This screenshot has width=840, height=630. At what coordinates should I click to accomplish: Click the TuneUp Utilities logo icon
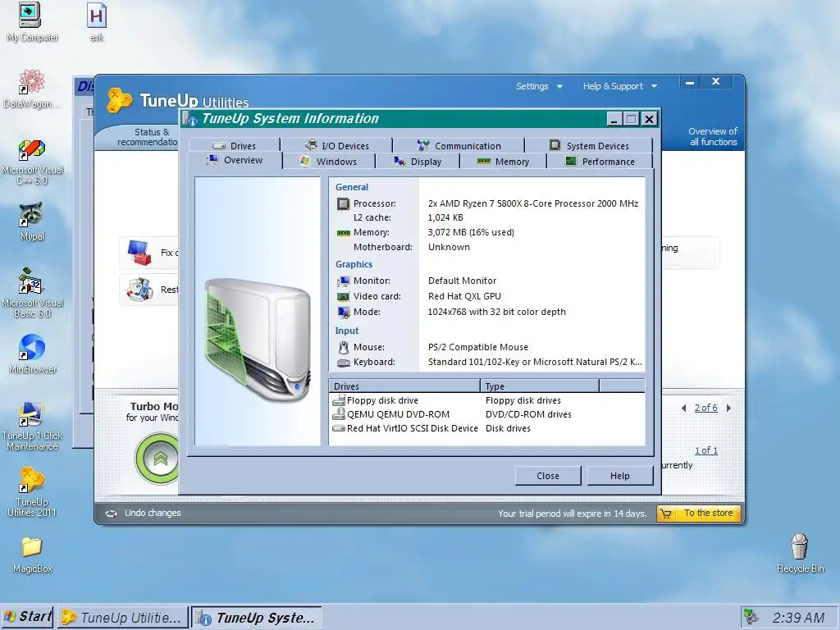(119, 99)
